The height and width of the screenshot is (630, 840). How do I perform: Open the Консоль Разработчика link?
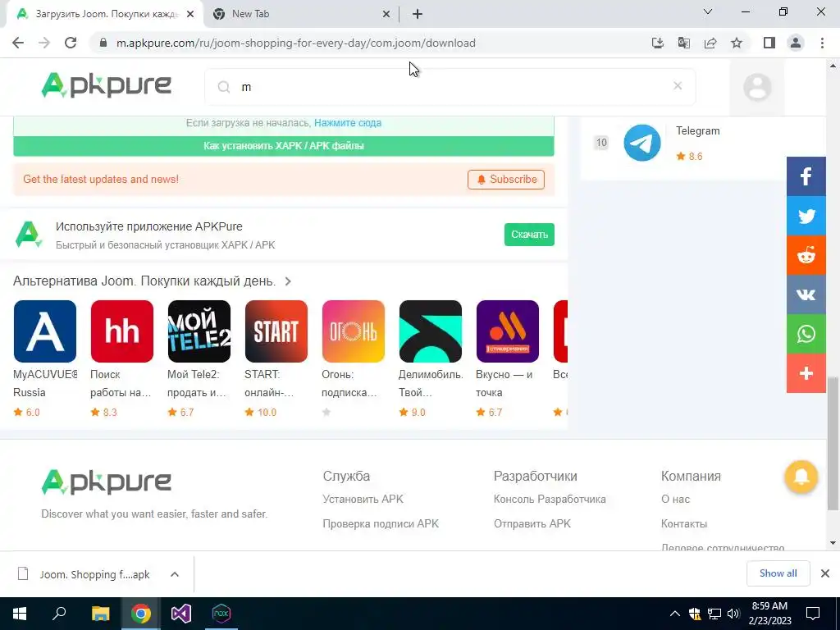coord(550,499)
